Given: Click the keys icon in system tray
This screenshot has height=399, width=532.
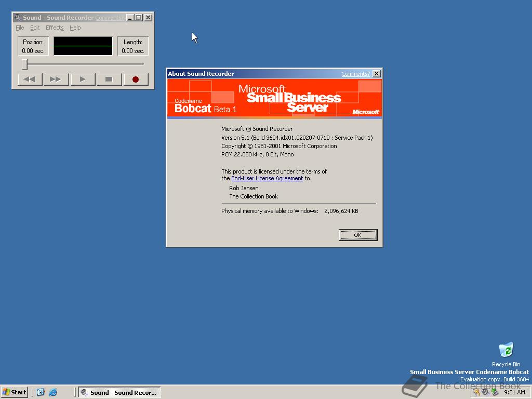Looking at the screenshot, I should point(476,392).
